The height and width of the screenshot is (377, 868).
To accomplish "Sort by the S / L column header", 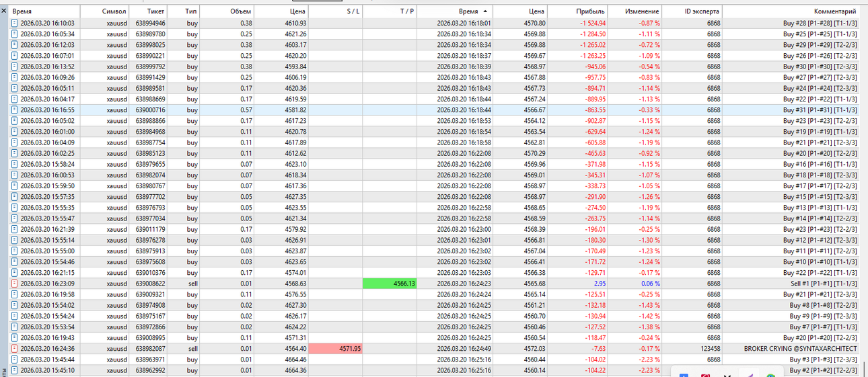I will [x=335, y=11].
